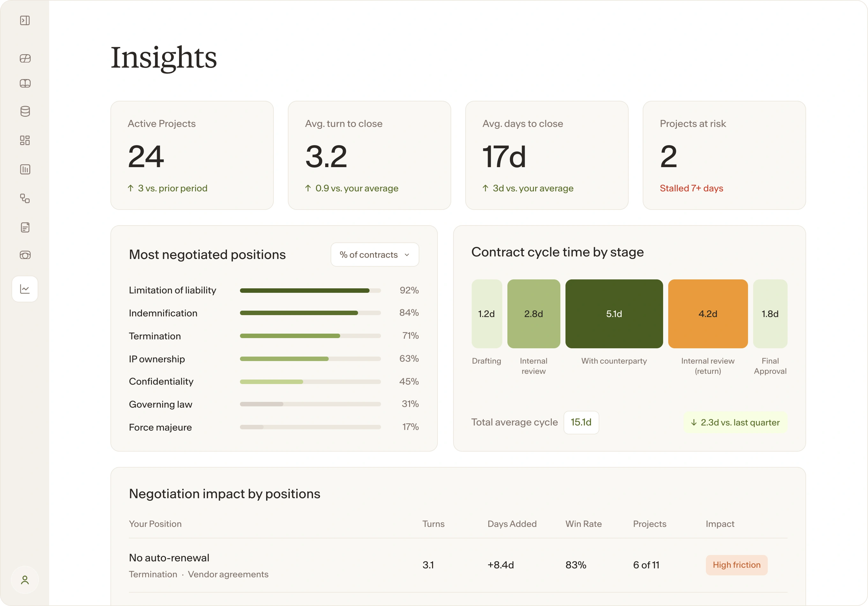Click the down arrow in 2.3d vs. last quarter
868x606 pixels.
click(694, 422)
